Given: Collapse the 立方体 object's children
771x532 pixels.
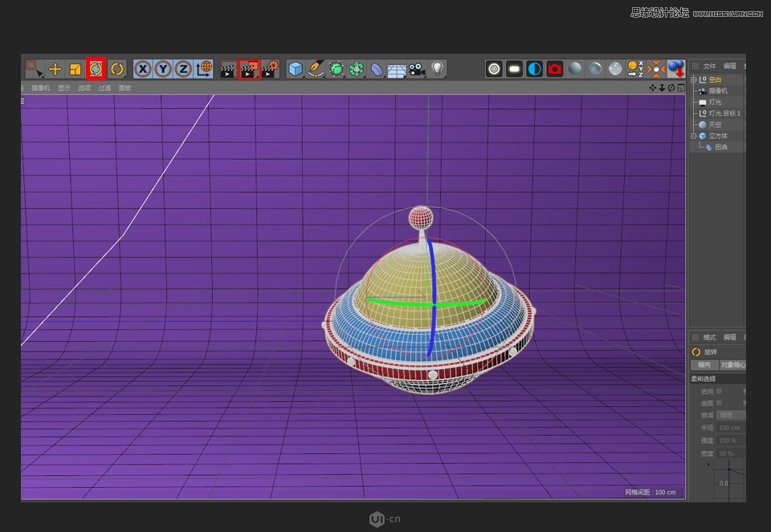Looking at the screenshot, I should coord(693,136).
